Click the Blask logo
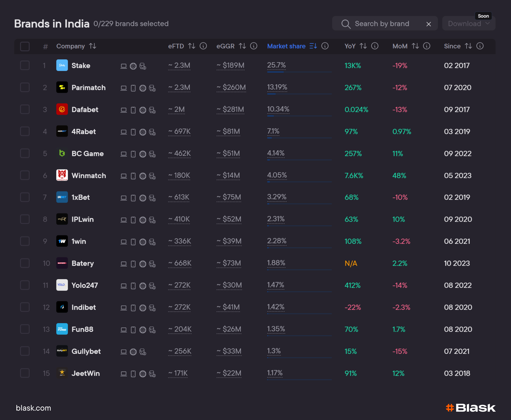Screen dimensions: 511x420 click(x=470, y=408)
